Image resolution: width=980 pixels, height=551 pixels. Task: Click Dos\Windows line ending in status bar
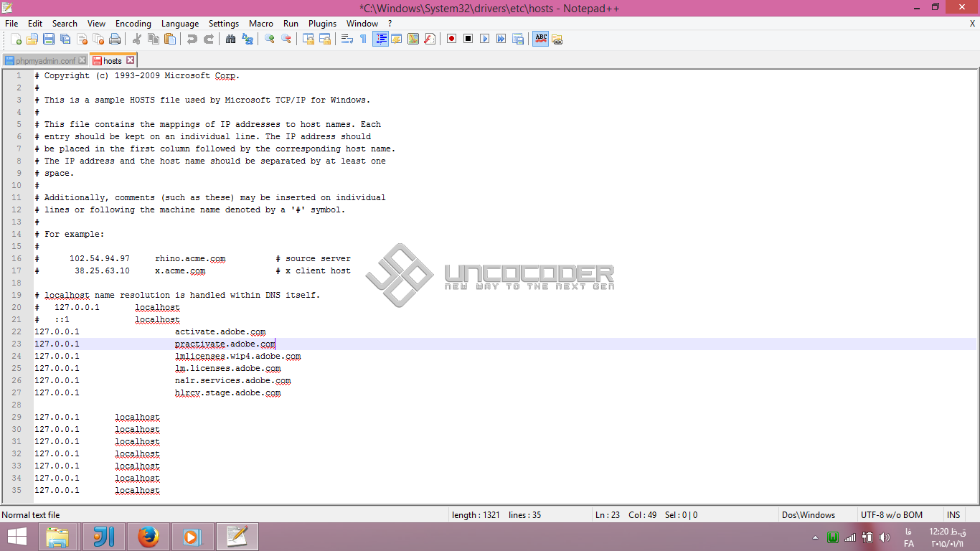[x=809, y=515]
